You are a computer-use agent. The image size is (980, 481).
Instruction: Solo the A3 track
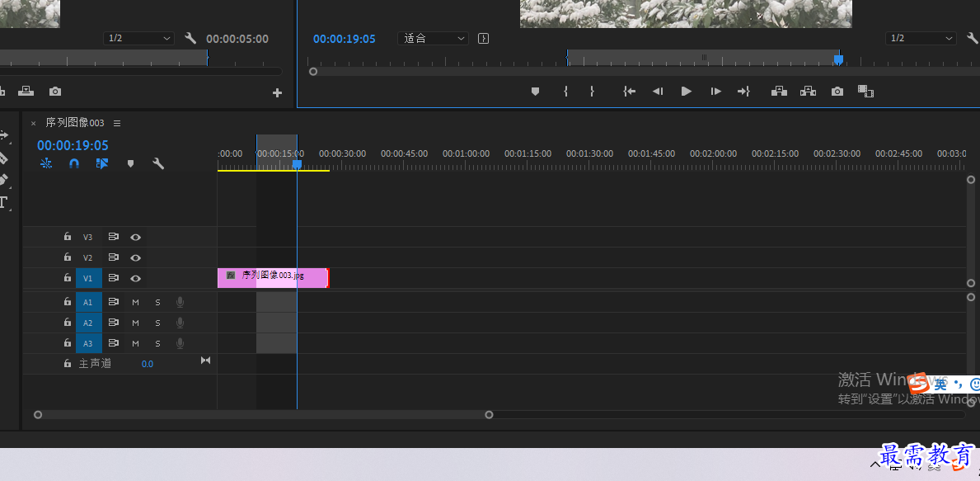click(157, 343)
